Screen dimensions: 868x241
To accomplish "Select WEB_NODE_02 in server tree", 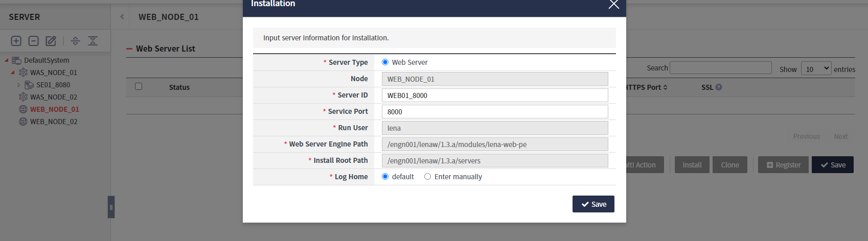I will [53, 122].
